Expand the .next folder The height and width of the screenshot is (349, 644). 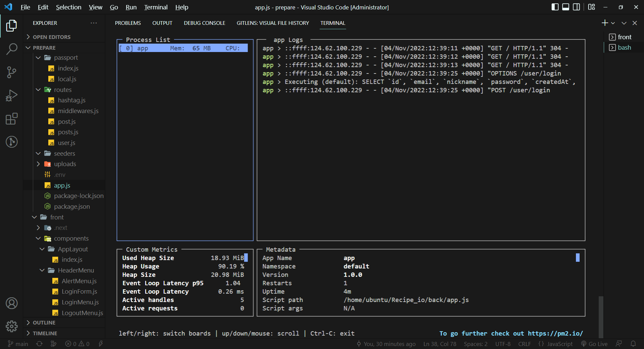pos(64,228)
